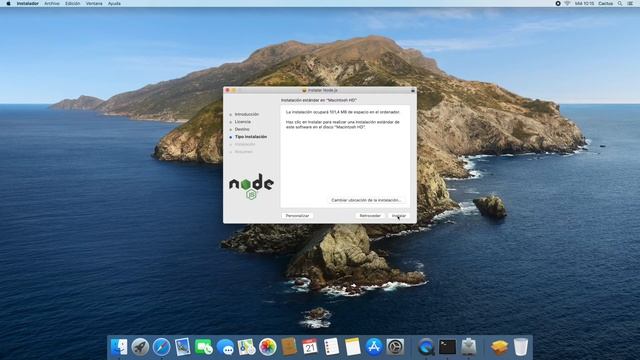Click the dimmed Resumen step

tap(243, 151)
